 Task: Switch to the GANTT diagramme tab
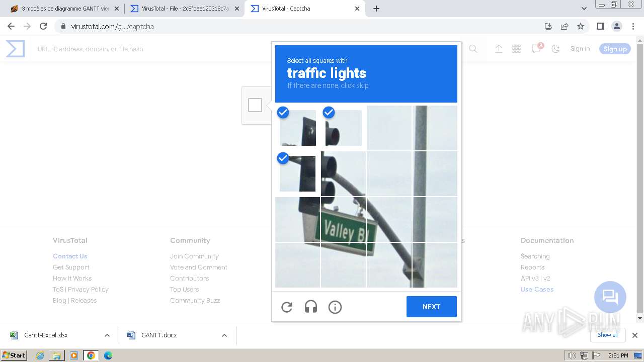pyautogui.click(x=65, y=9)
